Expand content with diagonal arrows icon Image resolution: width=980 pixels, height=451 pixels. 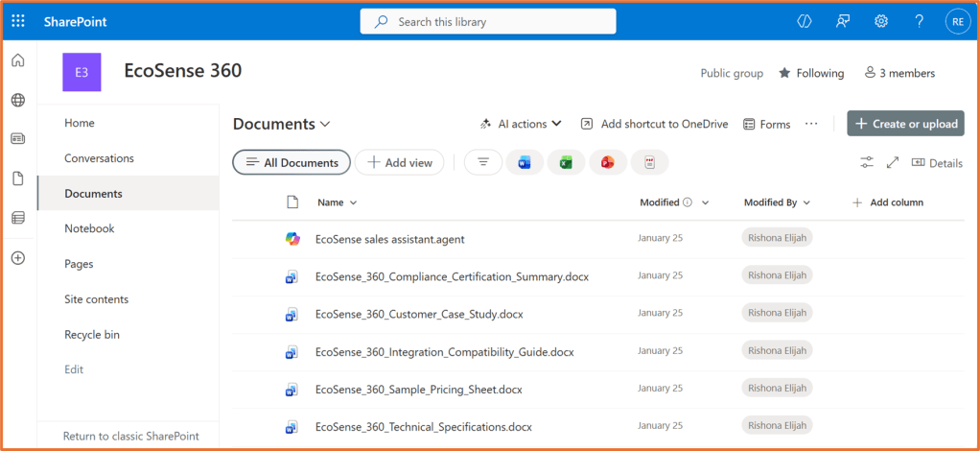(893, 162)
